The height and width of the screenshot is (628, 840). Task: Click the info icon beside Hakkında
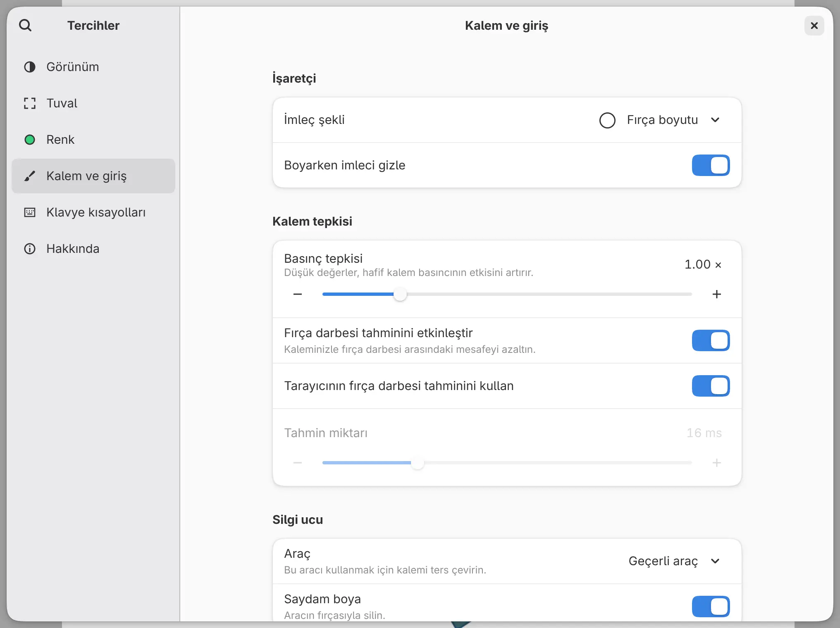coord(30,249)
